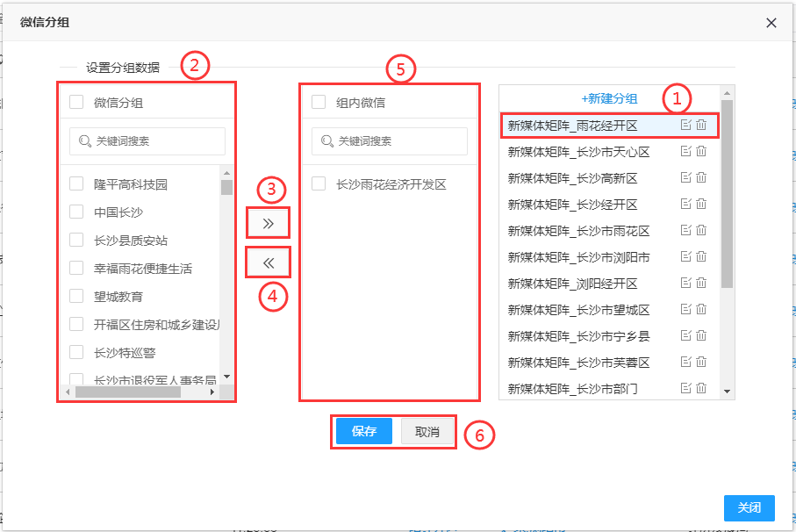Select the 新媒体矩阵_长沙市雨花区 group
Image resolution: width=796 pixels, height=532 pixels.
tap(579, 231)
